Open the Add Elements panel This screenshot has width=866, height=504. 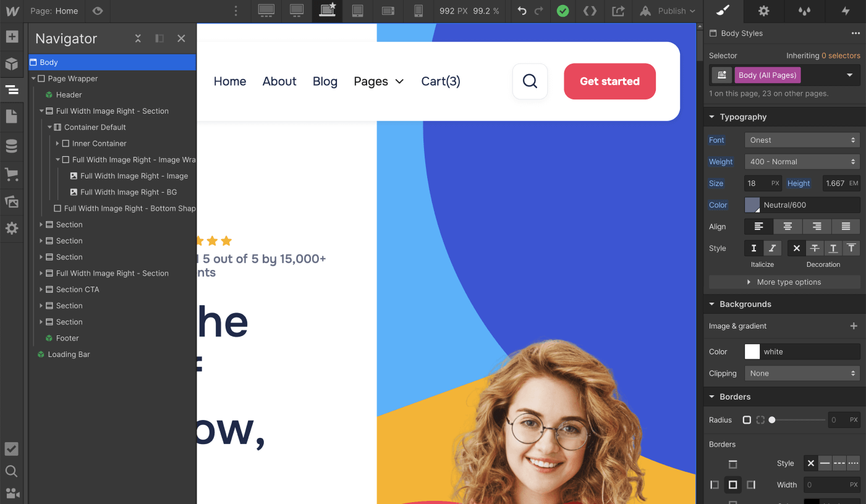point(12,37)
